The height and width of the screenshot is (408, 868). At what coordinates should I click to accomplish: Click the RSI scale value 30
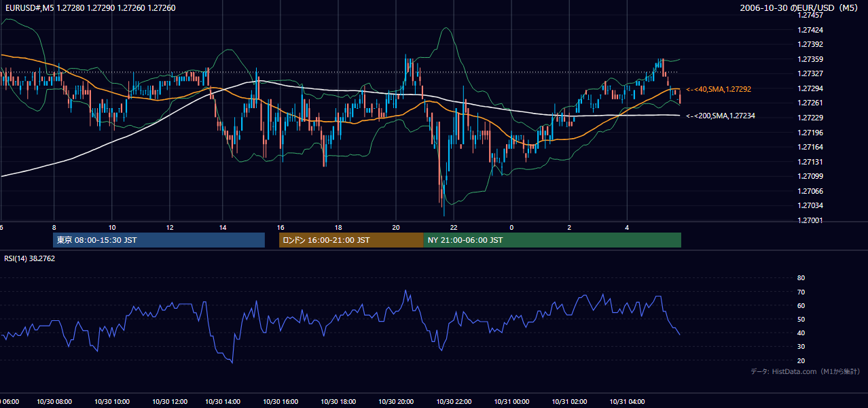click(x=801, y=347)
